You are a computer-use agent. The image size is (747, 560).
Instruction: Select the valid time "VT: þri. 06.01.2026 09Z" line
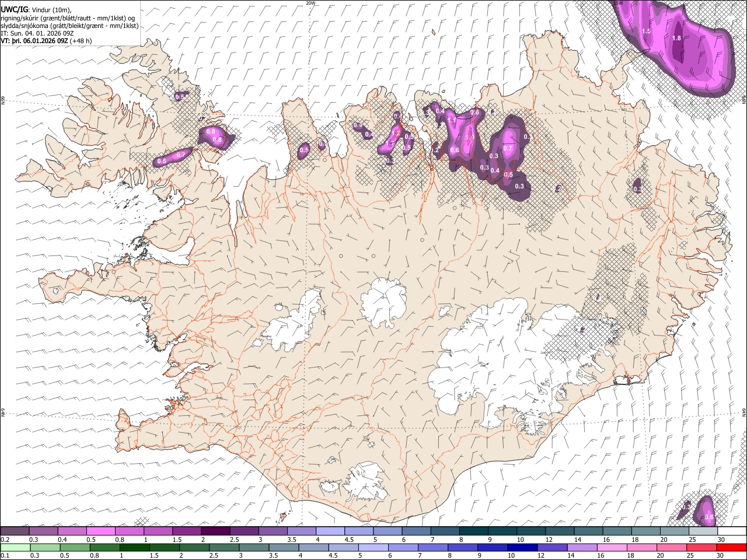coord(46,41)
